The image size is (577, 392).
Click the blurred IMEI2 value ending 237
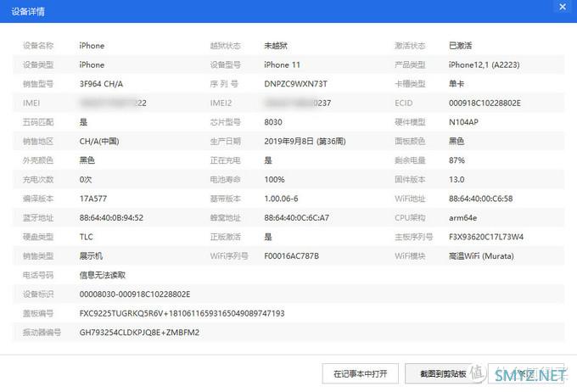coord(298,103)
